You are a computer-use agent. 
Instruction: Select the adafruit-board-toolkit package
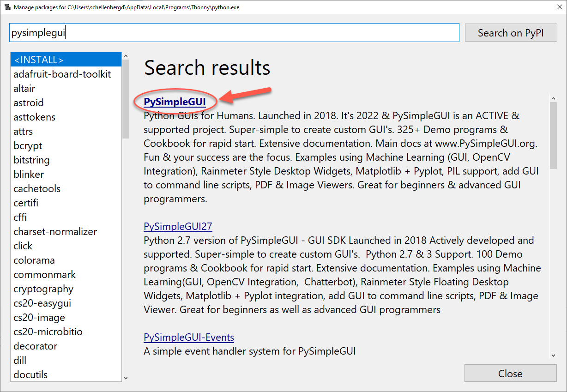tap(61, 74)
